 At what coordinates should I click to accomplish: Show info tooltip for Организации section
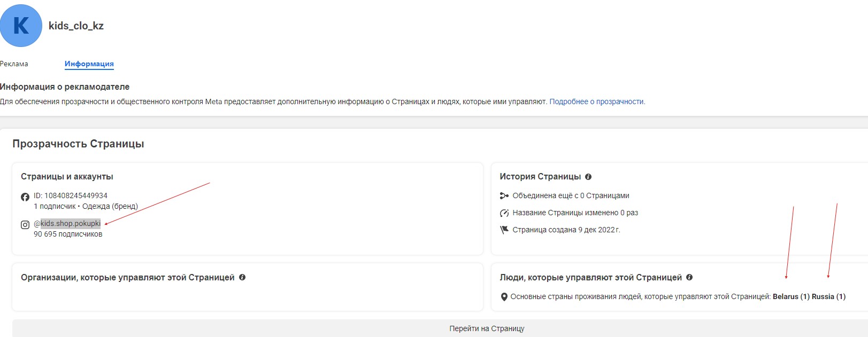tap(242, 278)
